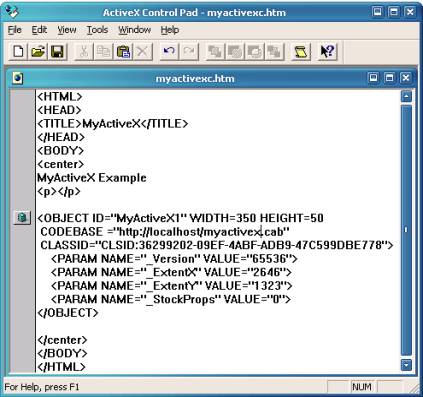Click the PARAM _Version 65536 line
423x397 pixels.
point(174,259)
